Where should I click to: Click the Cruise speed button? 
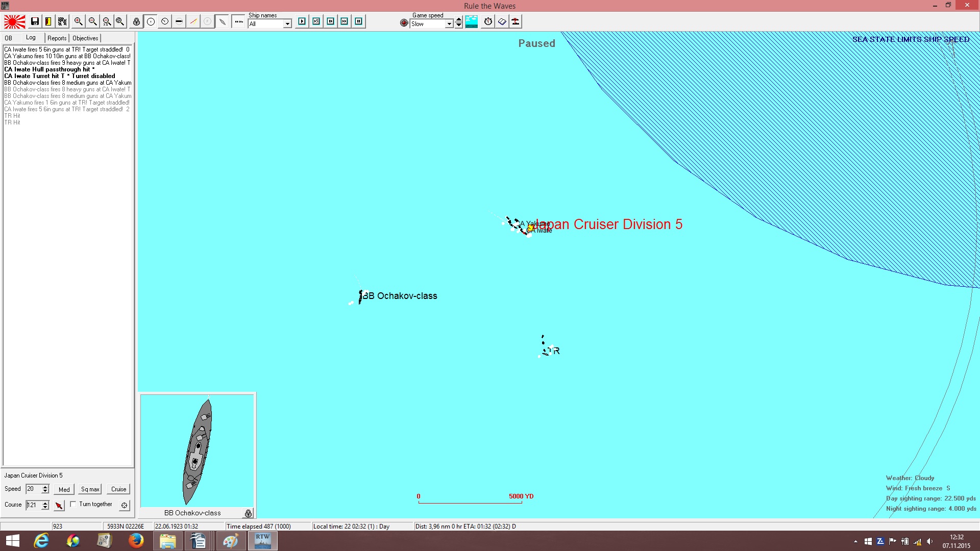click(119, 489)
